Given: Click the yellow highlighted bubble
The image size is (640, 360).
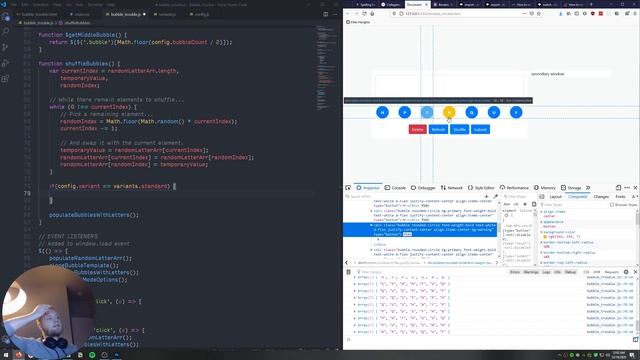Looking at the screenshot, I should (449, 112).
